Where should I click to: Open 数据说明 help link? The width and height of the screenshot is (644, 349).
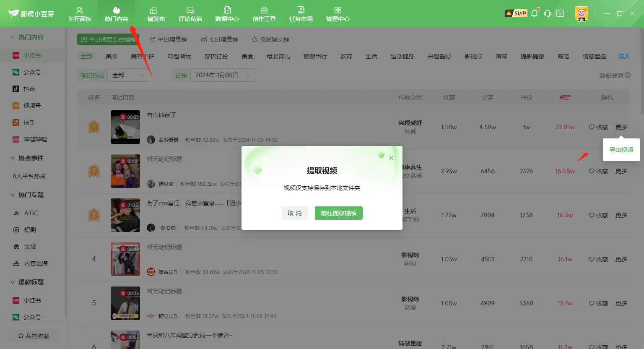(x=615, y=76)
